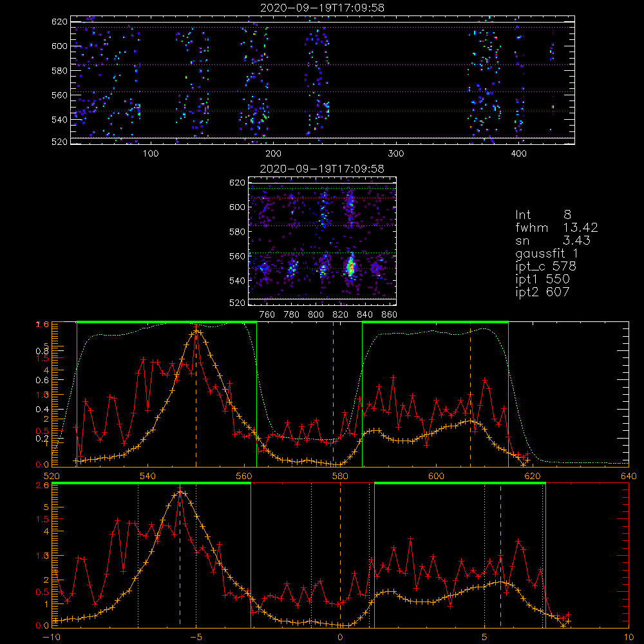Click orange curve peak in the third plot
Viewport: 644px width, 644px height.
[x=196, y=330]
